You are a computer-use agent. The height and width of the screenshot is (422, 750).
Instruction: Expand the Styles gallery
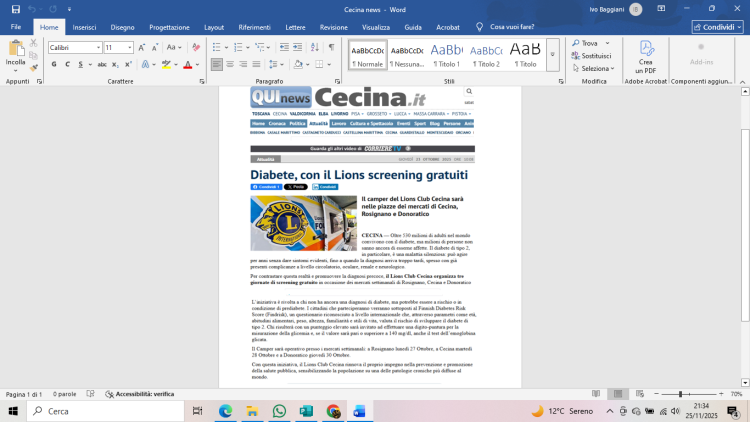[x=552, y=55]
